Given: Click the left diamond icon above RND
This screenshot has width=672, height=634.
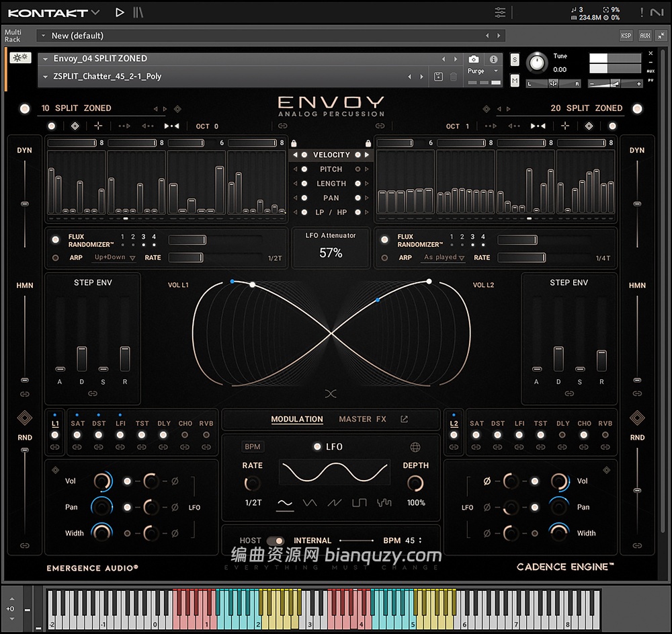Looking at the screenshot, I should (x=24, y=418).
